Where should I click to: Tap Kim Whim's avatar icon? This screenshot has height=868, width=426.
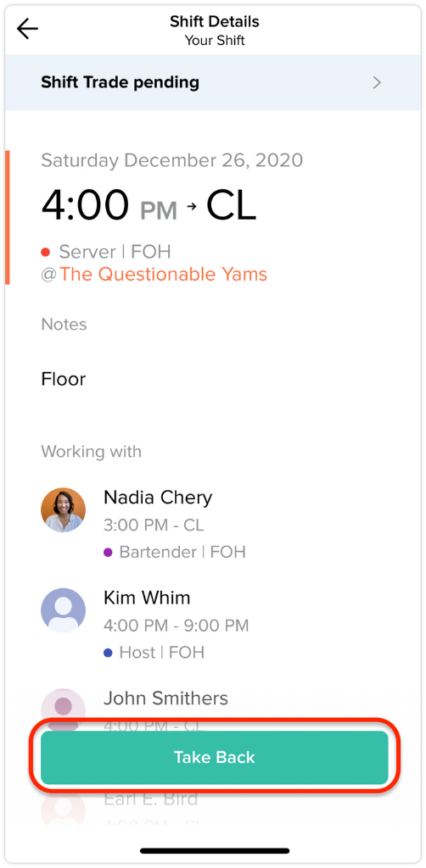click(63, 610)
